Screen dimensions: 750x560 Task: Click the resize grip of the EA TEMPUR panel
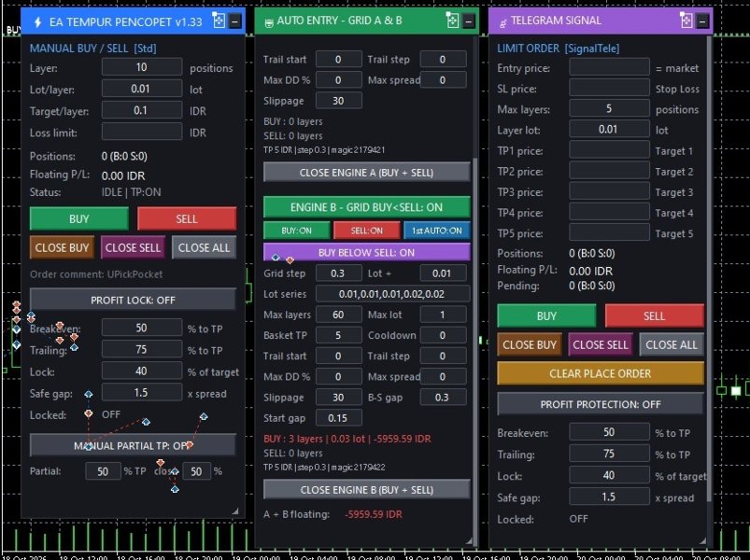[234, 511]
